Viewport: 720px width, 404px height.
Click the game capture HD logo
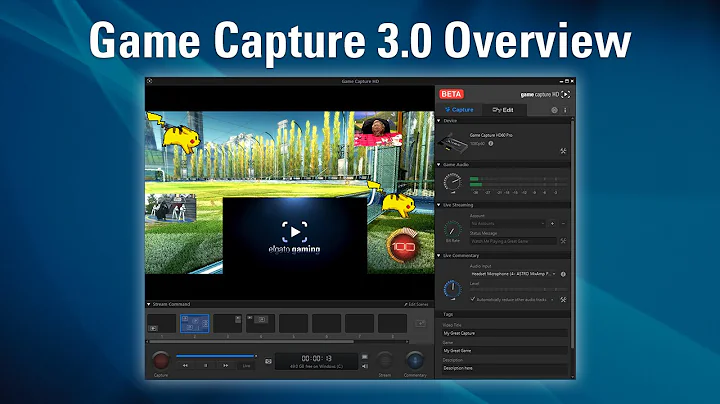coord(545,95)
